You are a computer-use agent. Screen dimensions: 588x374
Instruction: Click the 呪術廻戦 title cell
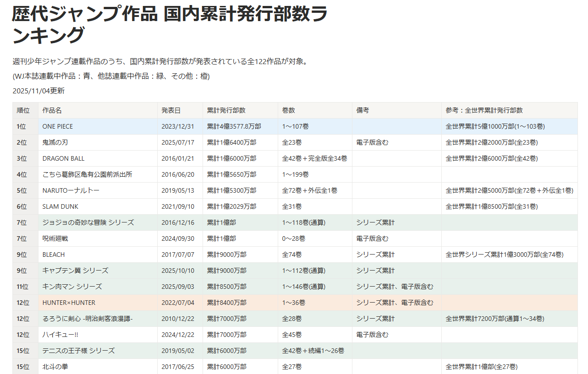[55, 238]
